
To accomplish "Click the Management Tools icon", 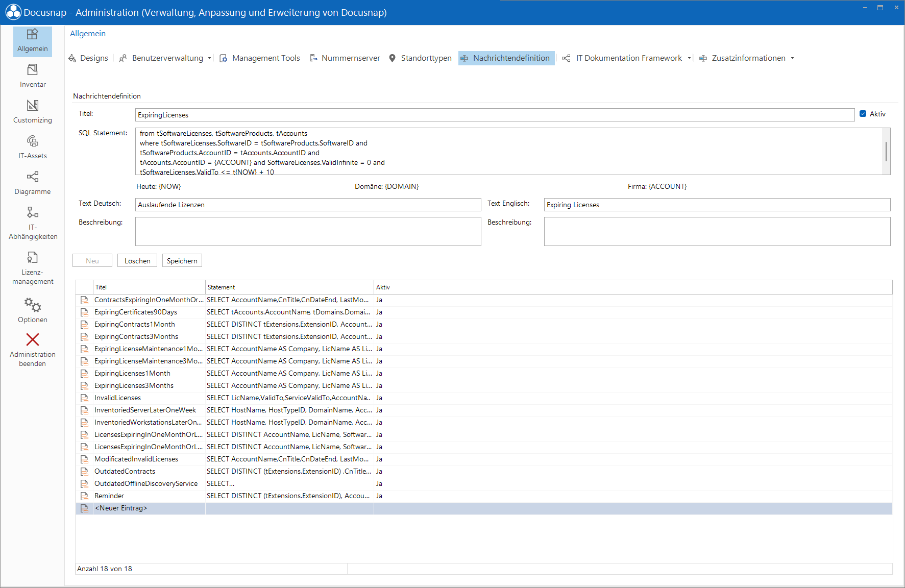I will [224, 58].
